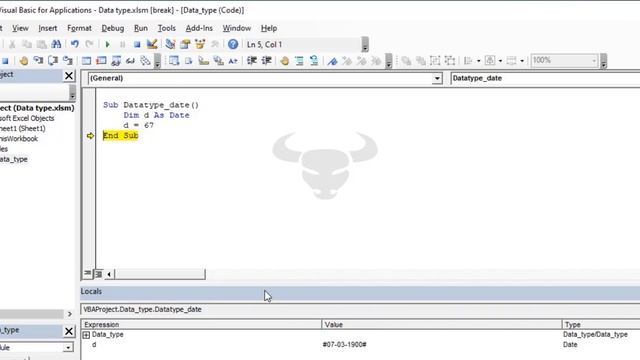Open the Add-Ins menu

[199, 28]
